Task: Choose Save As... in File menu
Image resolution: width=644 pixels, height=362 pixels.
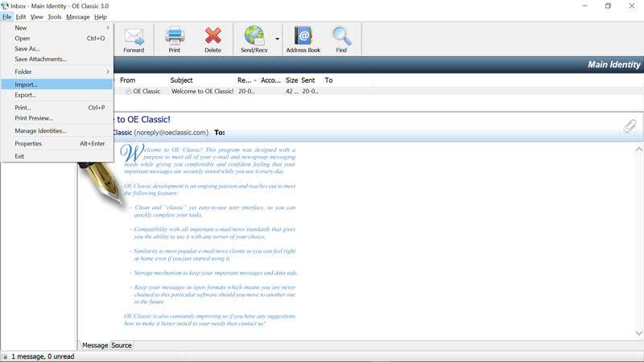Action: pos(57,49)
